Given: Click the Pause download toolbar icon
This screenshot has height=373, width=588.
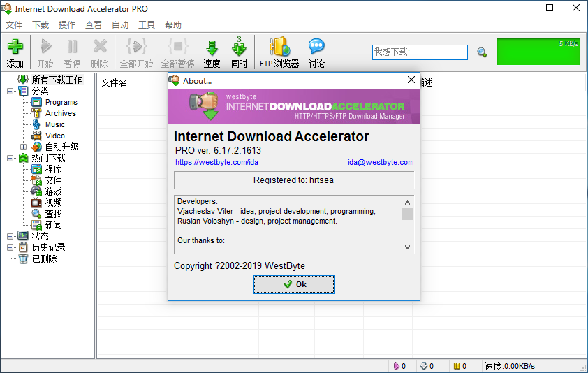Looking at the screenshot, I should coord(73,47).
